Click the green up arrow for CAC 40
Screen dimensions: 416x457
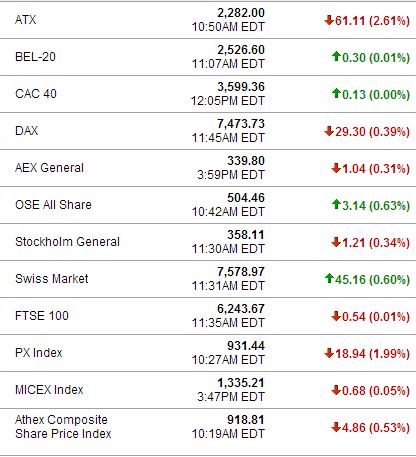pos(336,93)
